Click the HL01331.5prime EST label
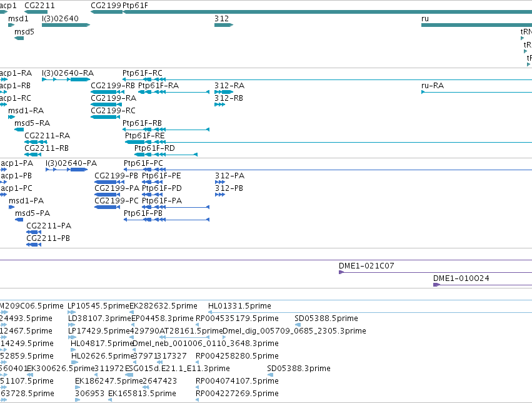The image size is (532, 403). pos(239,306)
